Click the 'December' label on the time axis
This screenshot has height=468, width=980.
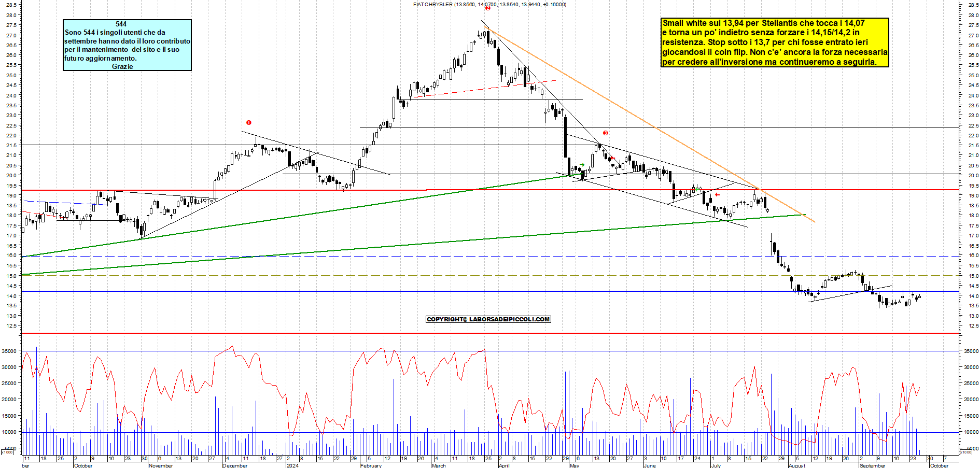(x=235, y=465)
